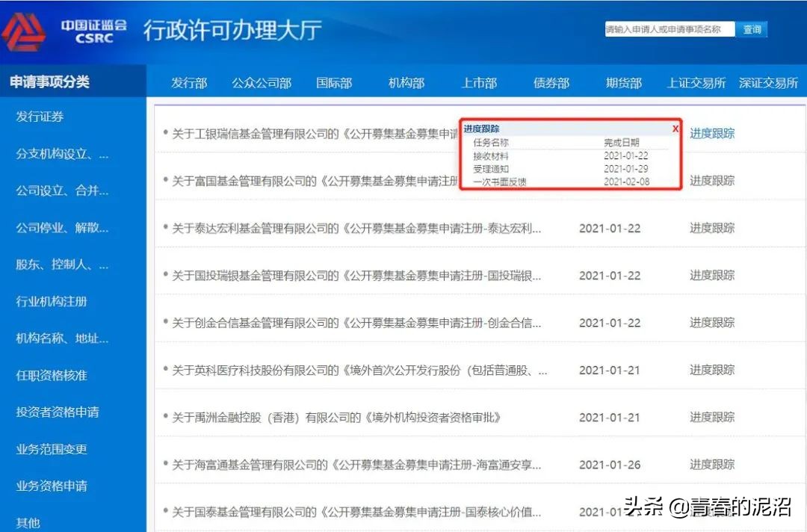Click the applicant search input field
This screenshot has width=807, height=532.
[669, 29]
